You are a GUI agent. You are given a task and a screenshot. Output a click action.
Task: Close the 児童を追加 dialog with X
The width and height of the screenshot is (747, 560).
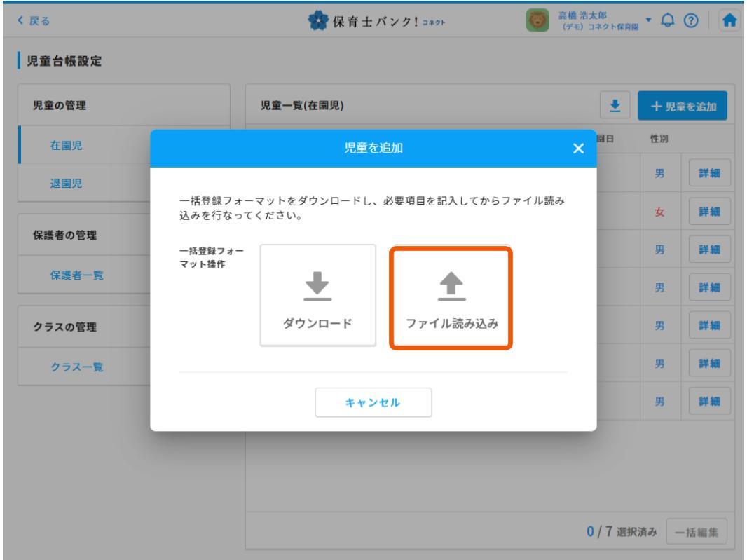tap(577, 149)
